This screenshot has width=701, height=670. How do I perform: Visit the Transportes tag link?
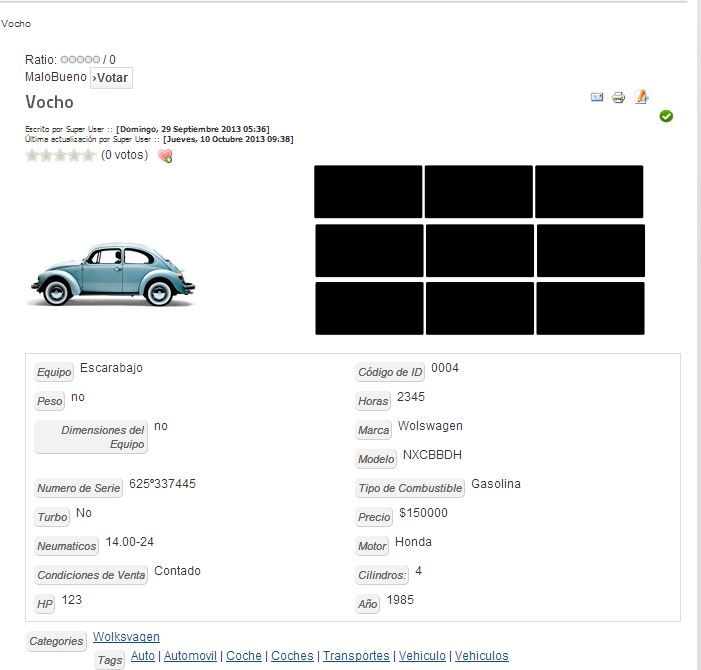[x=356, y=656]
